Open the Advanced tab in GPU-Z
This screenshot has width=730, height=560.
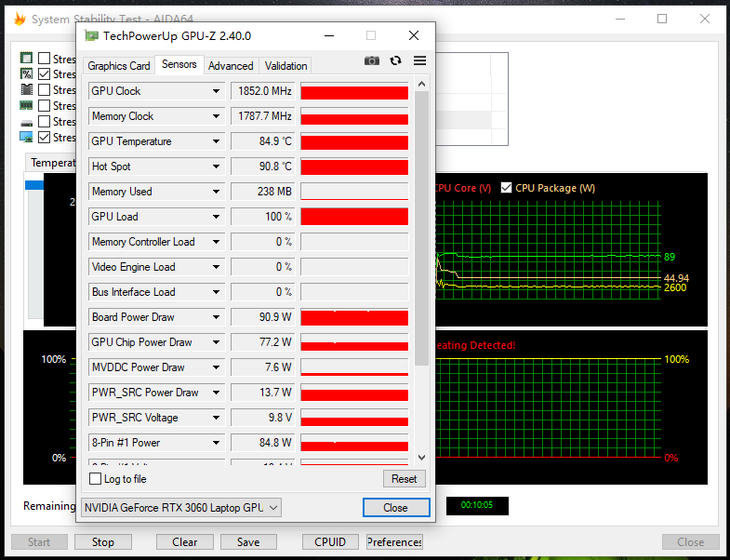coord(231,66)
